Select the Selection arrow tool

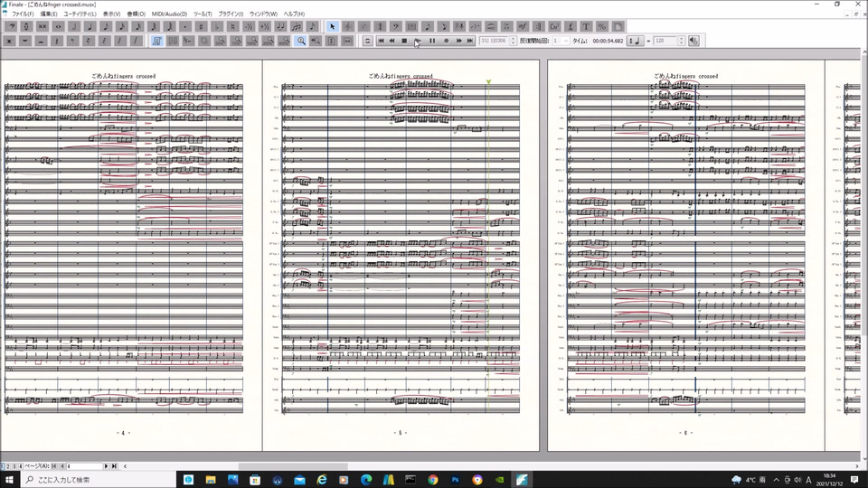click(332, 26)
